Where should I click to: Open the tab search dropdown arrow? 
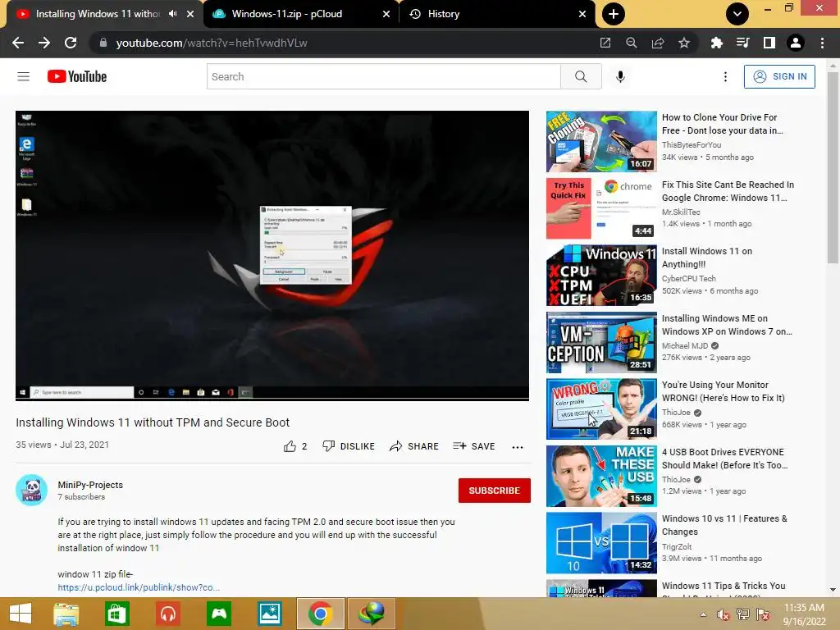tap(737, 14)
